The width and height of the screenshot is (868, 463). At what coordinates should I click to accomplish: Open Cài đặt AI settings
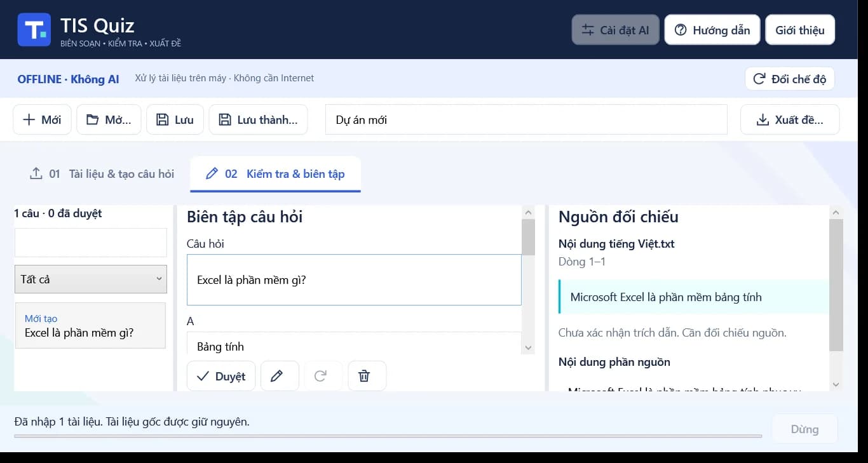point(615,30)
